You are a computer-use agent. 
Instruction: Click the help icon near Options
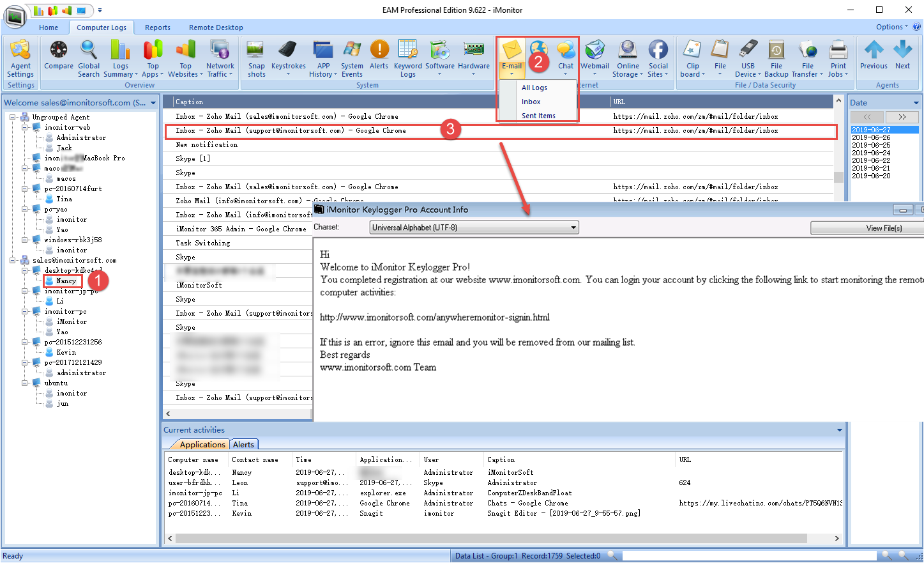917,27
